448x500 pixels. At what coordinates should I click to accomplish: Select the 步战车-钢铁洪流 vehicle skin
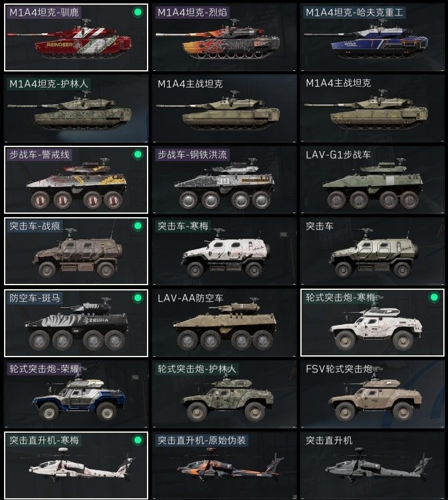pyautogui.click(x=224, y=180)
